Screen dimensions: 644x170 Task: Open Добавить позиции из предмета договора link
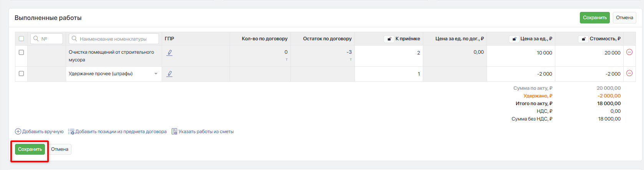121,132
